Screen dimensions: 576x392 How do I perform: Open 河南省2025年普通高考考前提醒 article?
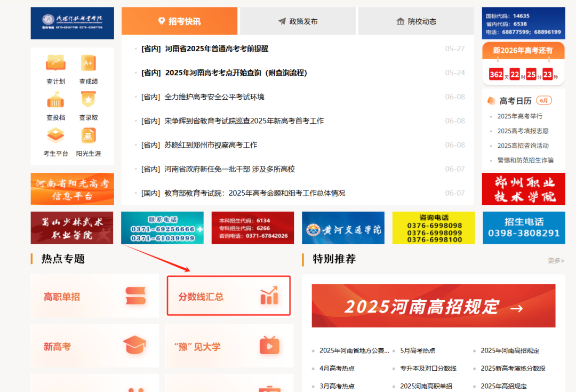pyautogui.click(x=217, y=49)
